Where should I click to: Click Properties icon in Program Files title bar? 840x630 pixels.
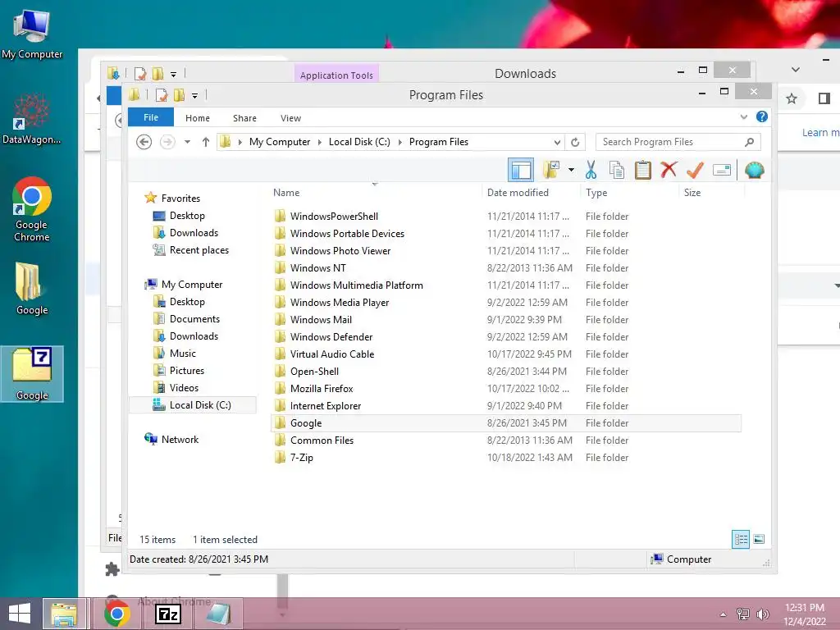click(x=162, y=95)
